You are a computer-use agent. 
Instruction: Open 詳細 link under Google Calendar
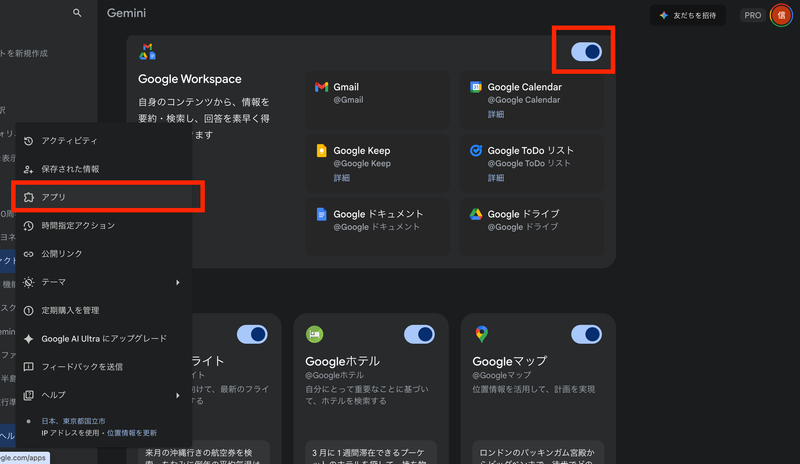coord(496,114)
